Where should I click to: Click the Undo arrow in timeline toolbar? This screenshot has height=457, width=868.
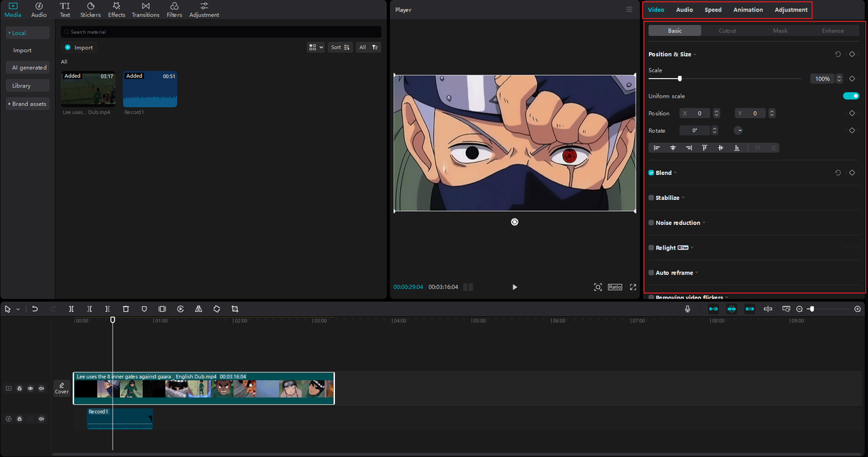coord(35,309)
